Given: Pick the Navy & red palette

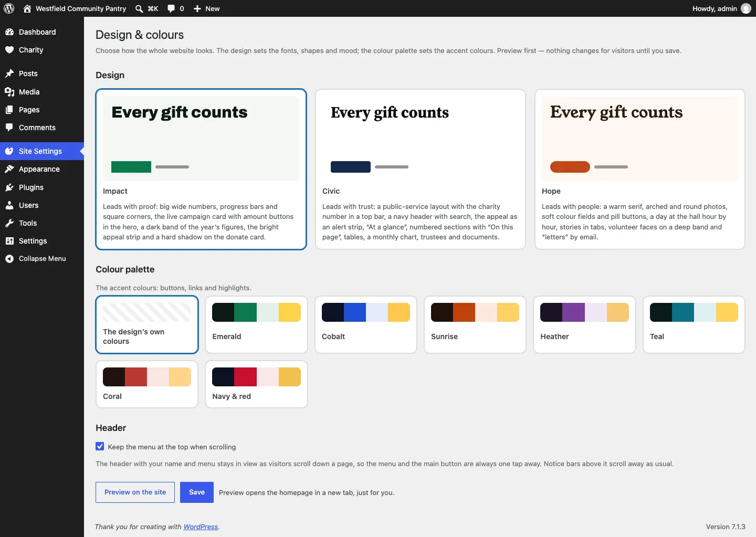Looking at the screenshot, I should click(x=256, y=384).
